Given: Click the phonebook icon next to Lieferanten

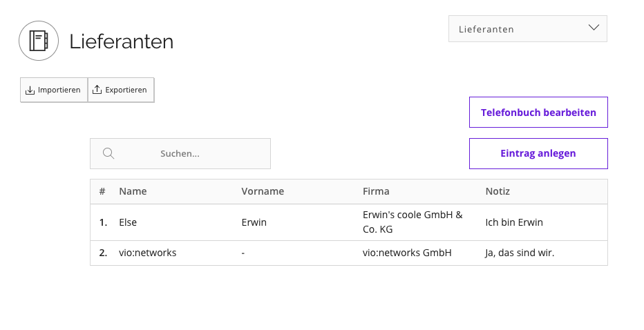Looking at the screenshot, I should click(x=39, y=41).
